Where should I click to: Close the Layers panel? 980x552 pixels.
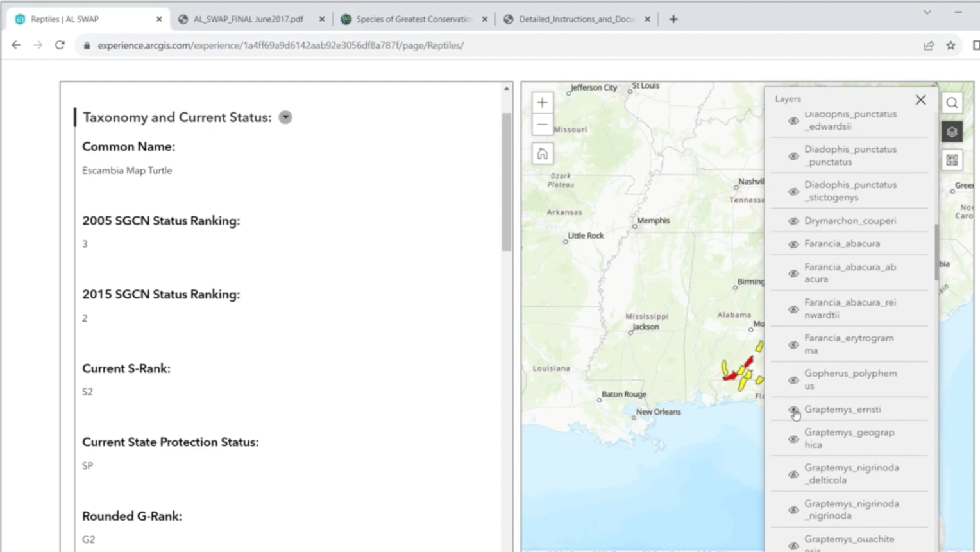[920, 100]
